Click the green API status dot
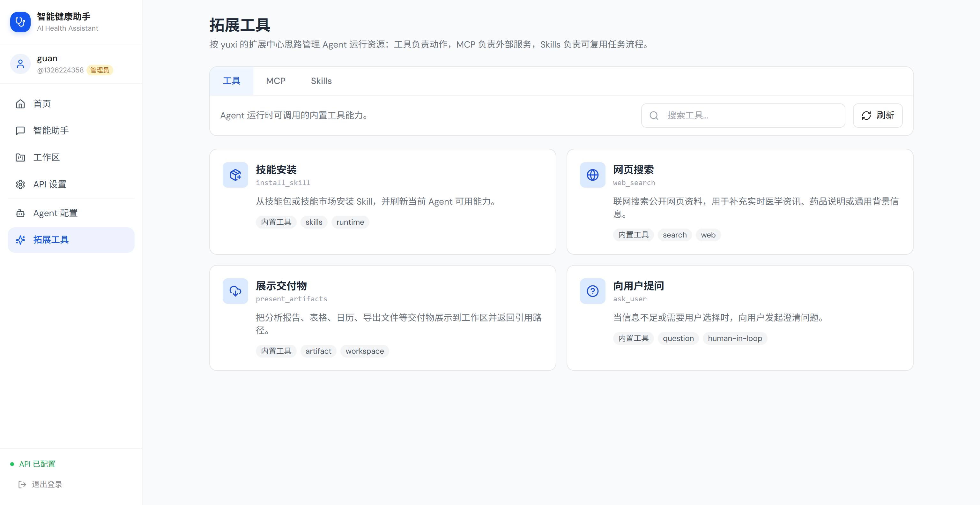 [12, 464]
